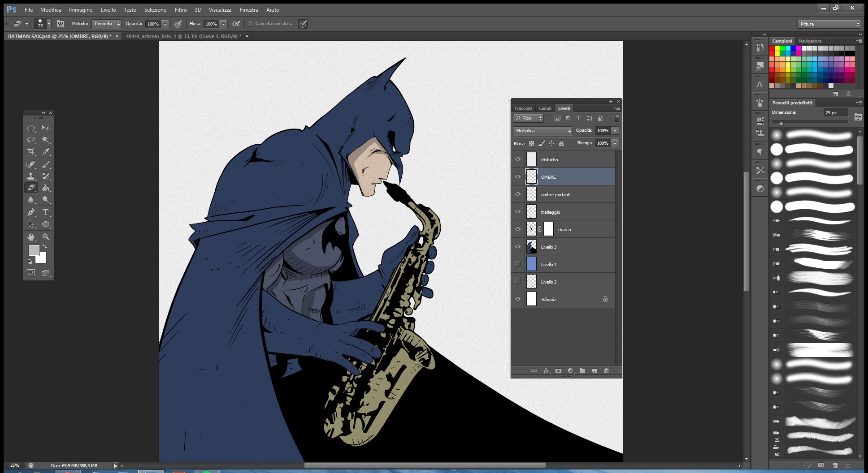Open the Filtro menu

[x=181, y=9]
